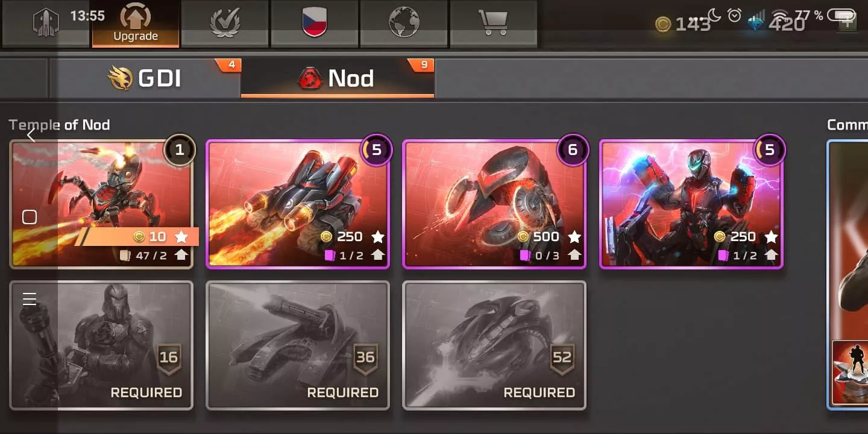The image size is (868, 434).
Task: Switch to the GDI faction tab
Action: click(145, 78)
